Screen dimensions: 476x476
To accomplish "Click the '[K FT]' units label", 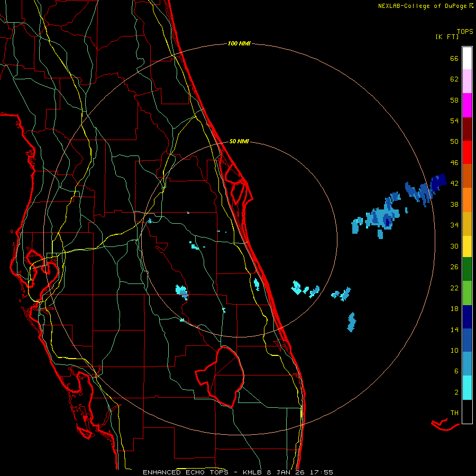I will 447,37.
